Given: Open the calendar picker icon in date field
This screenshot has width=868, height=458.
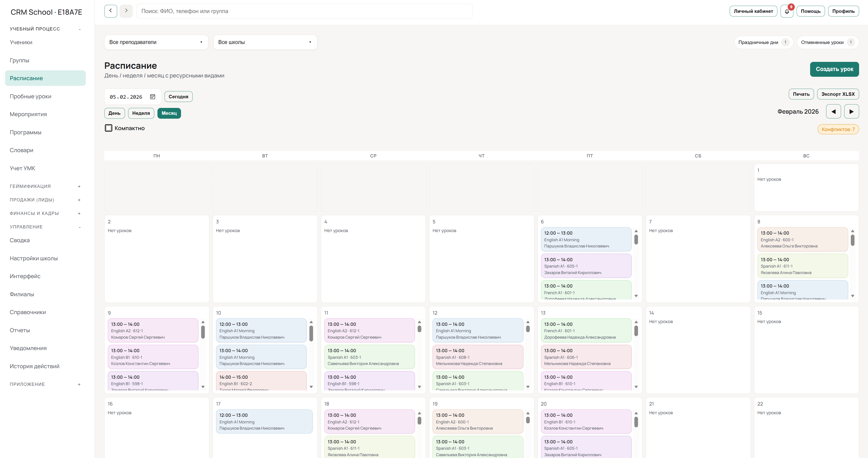Looking at the screenshot, I should click(x=153, y=97).
